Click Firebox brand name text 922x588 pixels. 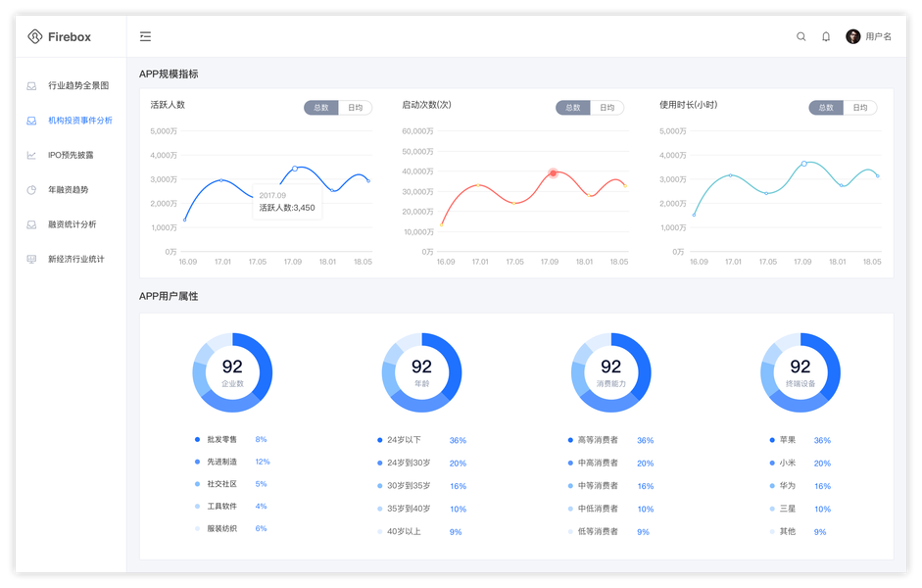click(70, 37)
